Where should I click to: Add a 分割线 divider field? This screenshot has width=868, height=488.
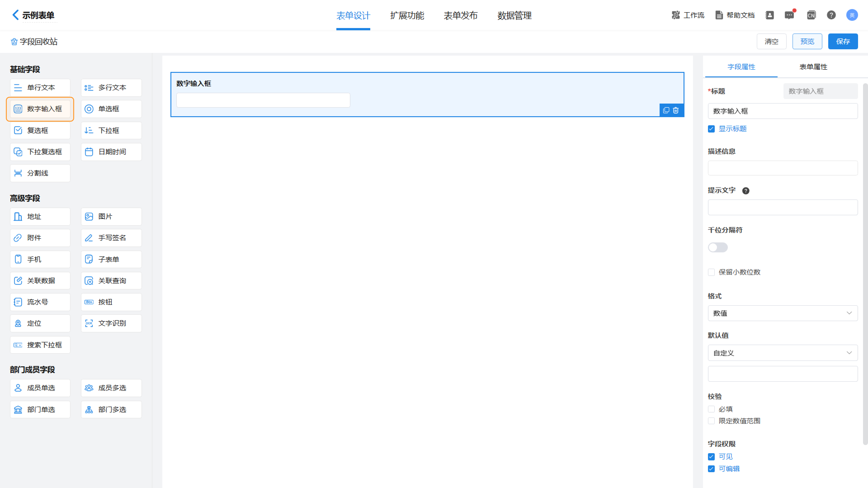click(x=40, y=173)
